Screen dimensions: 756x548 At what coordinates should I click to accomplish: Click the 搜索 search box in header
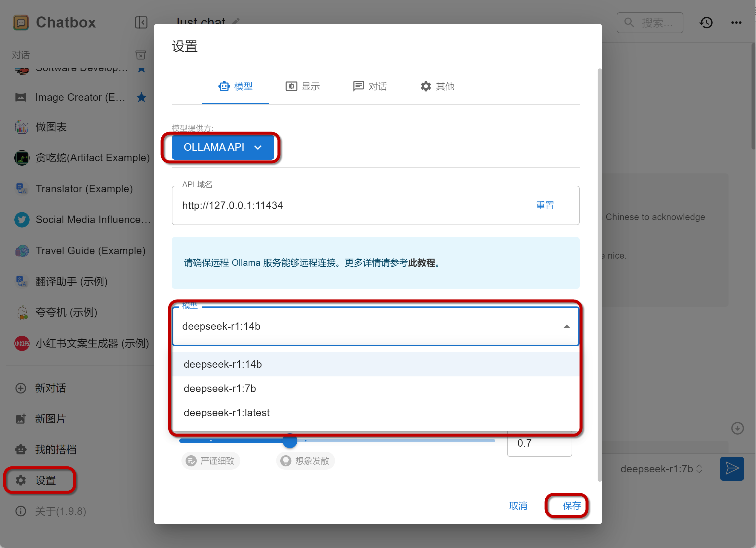(x=650, y=22)
